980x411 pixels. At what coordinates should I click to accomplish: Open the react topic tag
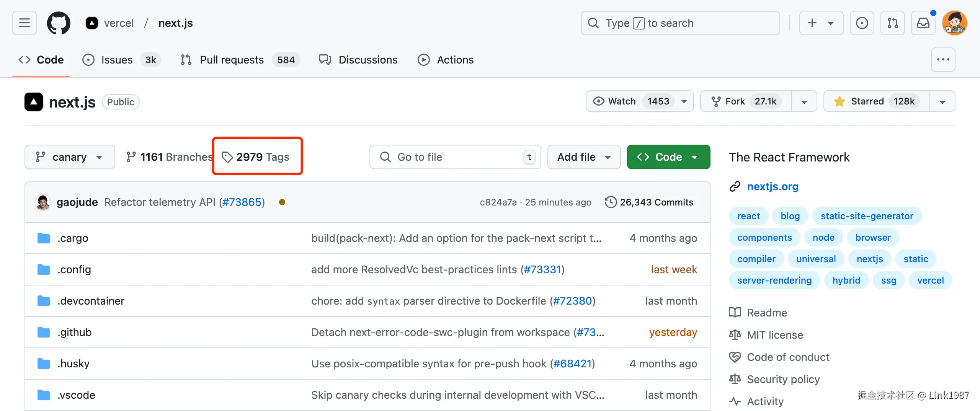pos(748,216)
